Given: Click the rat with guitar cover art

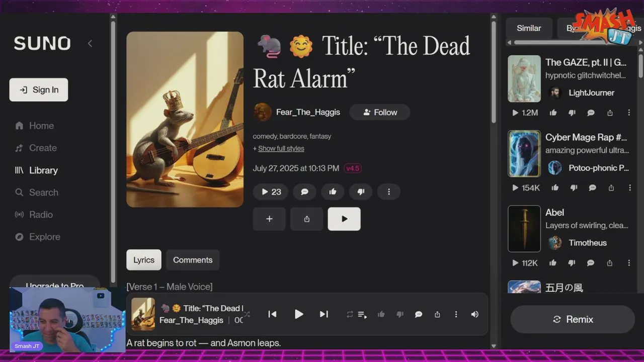Looking at the screenshot, I should point(185,120).
